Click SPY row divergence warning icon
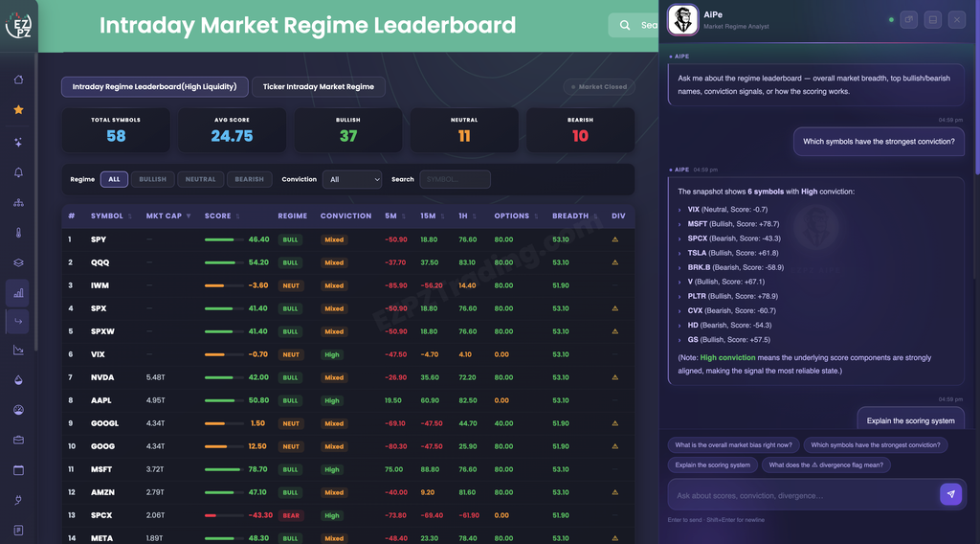Screen dimensions: 980x544 click(x=615, y=239)
